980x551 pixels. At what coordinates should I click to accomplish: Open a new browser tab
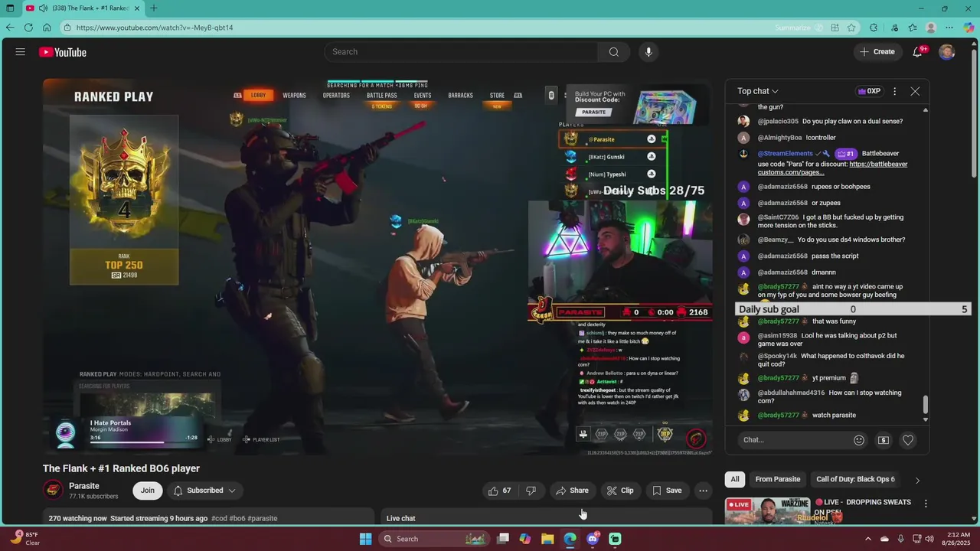pos(154,8)
